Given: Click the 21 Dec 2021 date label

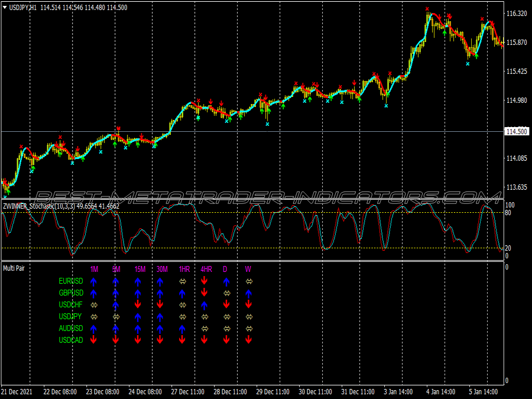Looking at the screenshot, I should [17, 391].
